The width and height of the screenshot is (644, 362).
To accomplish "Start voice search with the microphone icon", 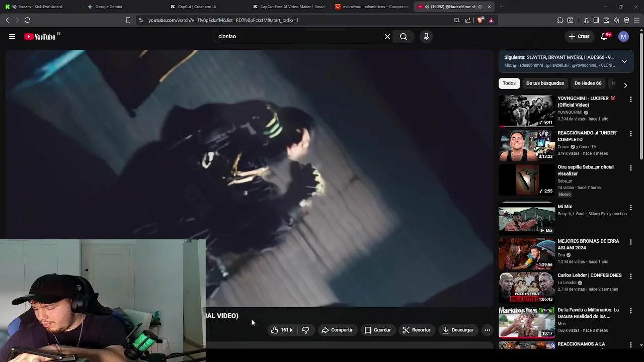I will (426, 37).
